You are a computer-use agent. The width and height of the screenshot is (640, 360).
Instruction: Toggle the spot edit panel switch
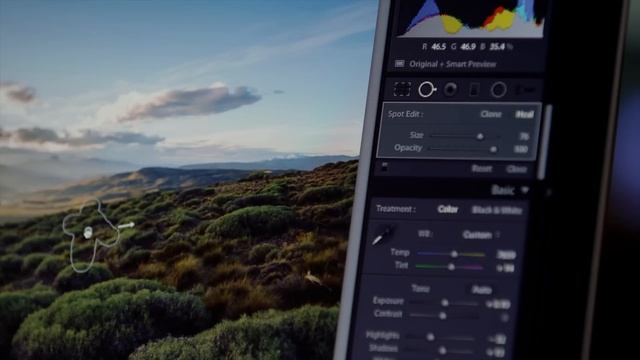click(384, 166)
